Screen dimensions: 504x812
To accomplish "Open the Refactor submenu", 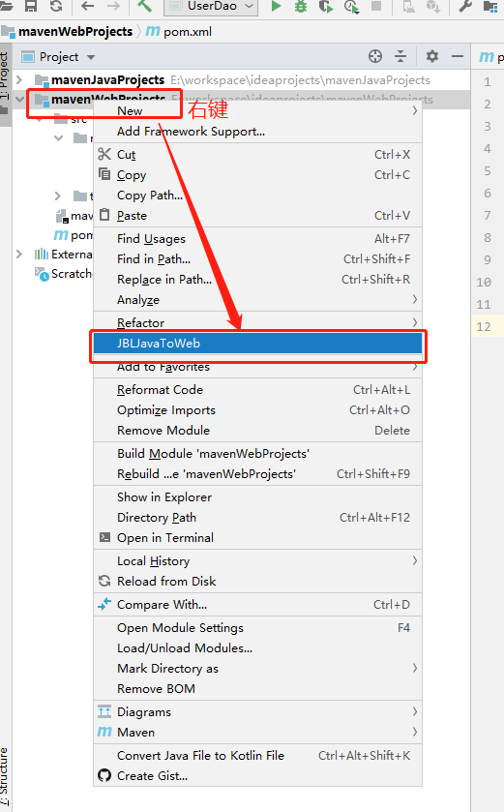I will point(257,322).
